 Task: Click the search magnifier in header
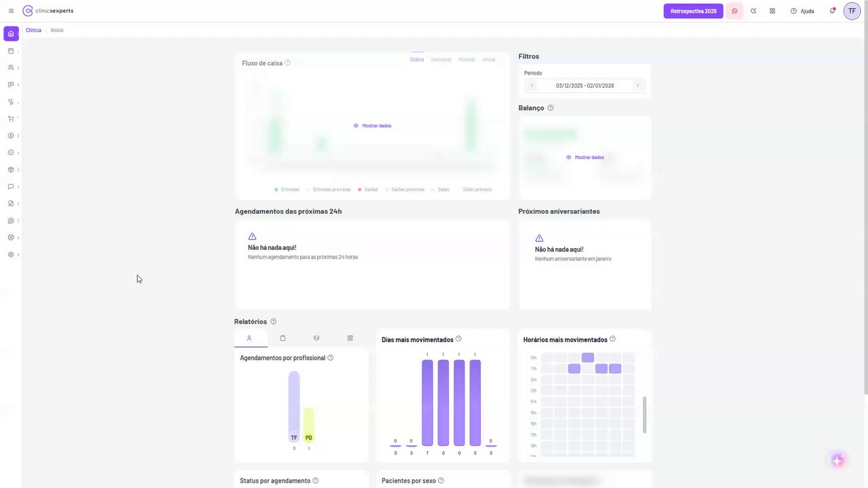tap(753, 11)
